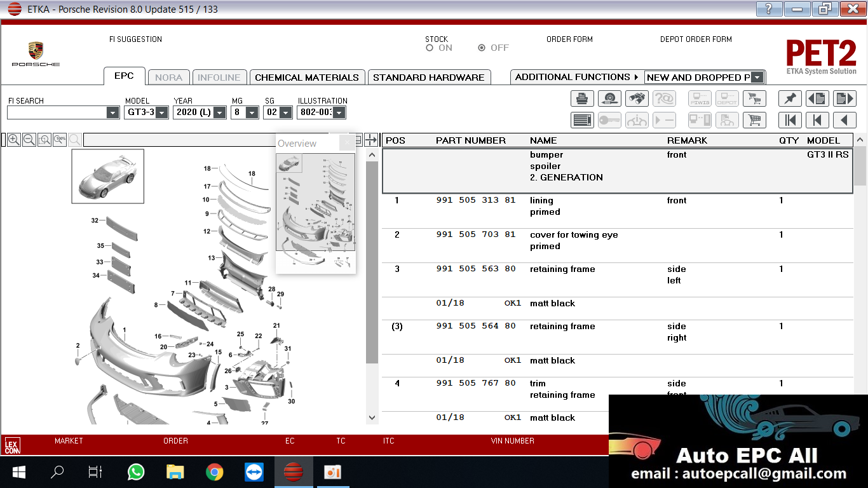The width and height of the screenshot is (868, 488).
Task: Click the LexCom logo in the status bar
Action: pos(12,445)
